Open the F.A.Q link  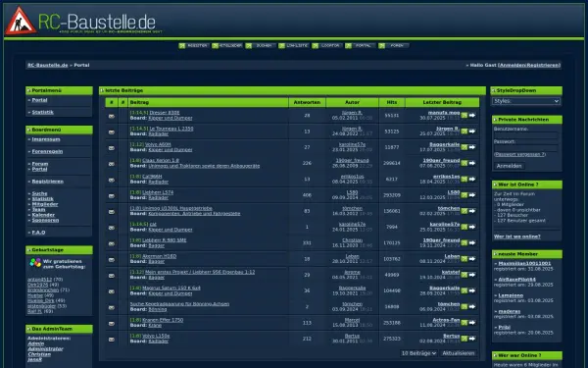[x=38, y=233]
